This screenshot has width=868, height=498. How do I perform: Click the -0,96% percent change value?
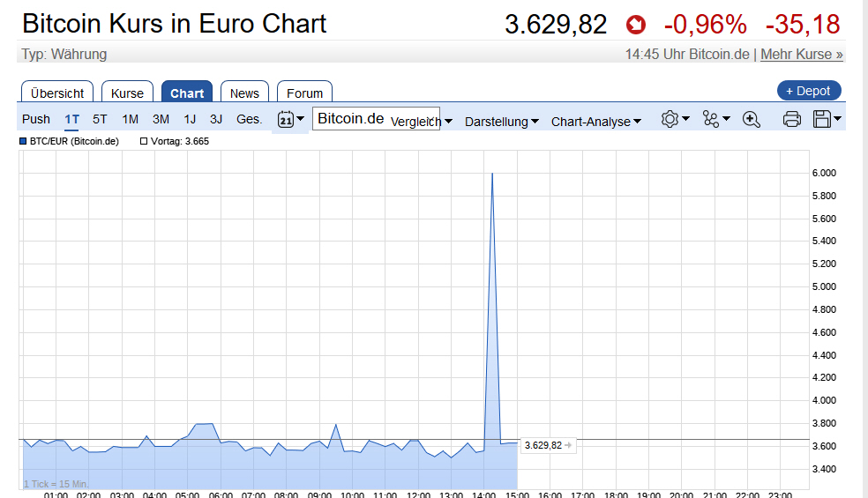pyautogui.click(x=706, y=25)
